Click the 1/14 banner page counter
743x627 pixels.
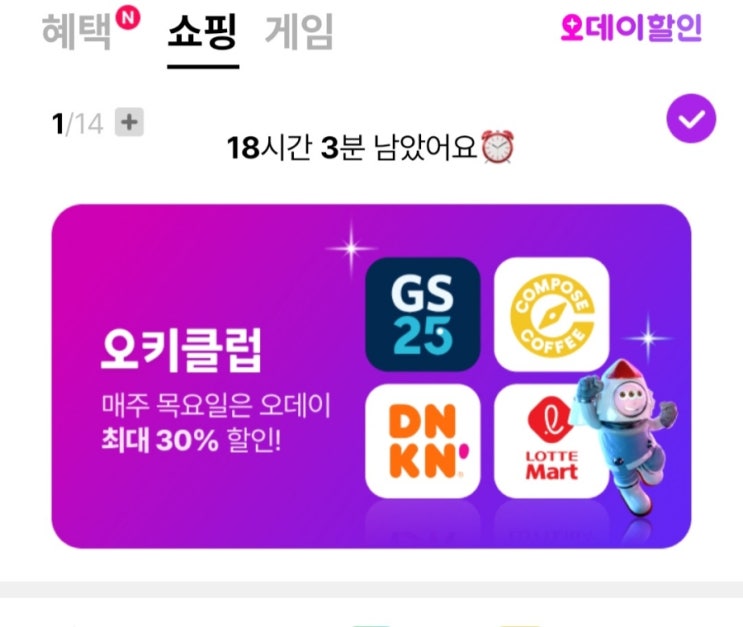click(77, 124)
